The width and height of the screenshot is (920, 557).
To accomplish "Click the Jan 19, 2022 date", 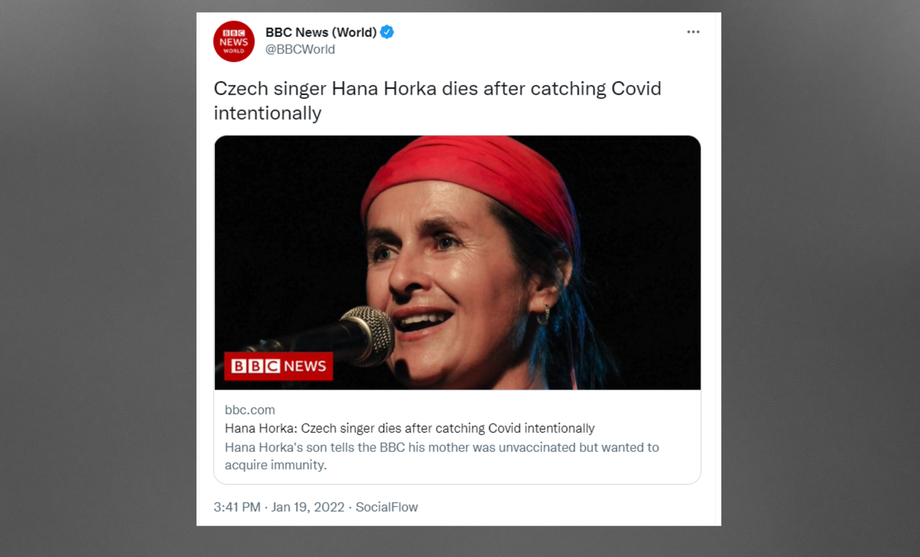I will [x=309, y=507].
